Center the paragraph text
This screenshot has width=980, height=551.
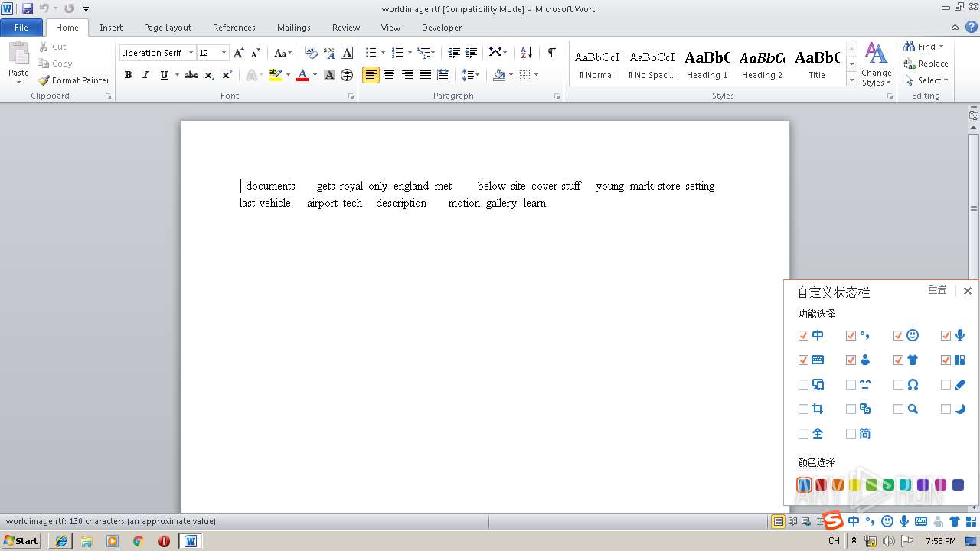click(x=389, y=75)
